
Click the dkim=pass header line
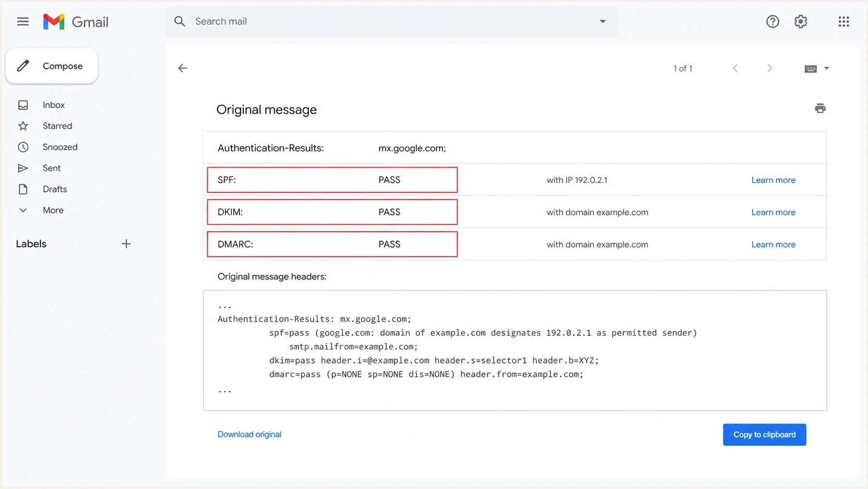433,360
